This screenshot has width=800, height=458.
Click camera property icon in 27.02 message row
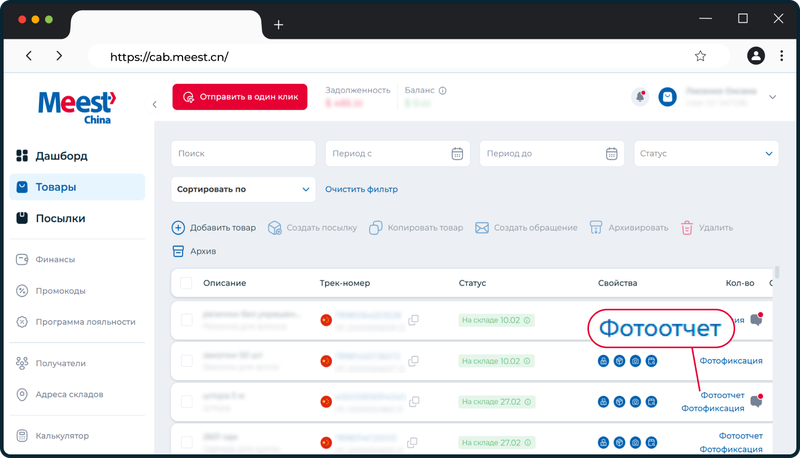point(635,401)
